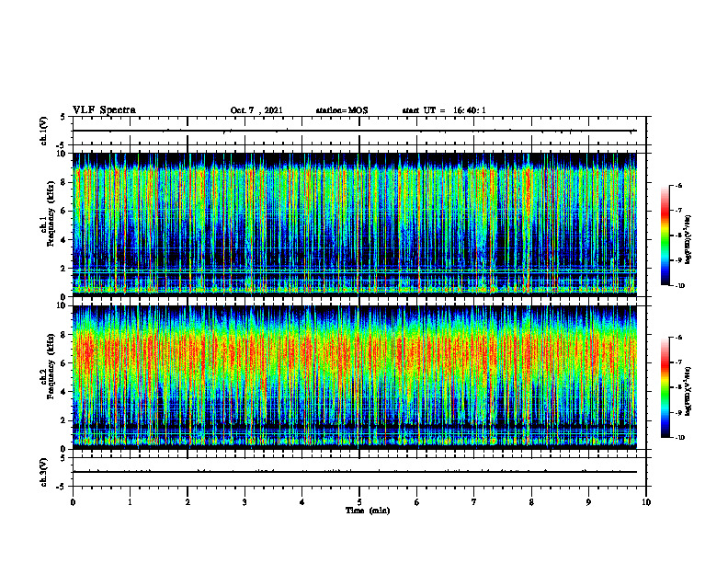Click the ch.2 spectrogram panel
728x563 pixels.
[x=355, y=377]
